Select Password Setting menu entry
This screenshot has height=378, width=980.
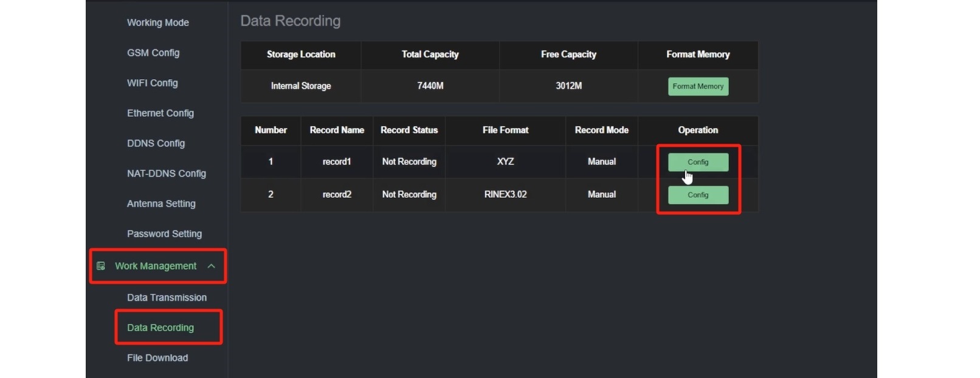pos(164,234)
